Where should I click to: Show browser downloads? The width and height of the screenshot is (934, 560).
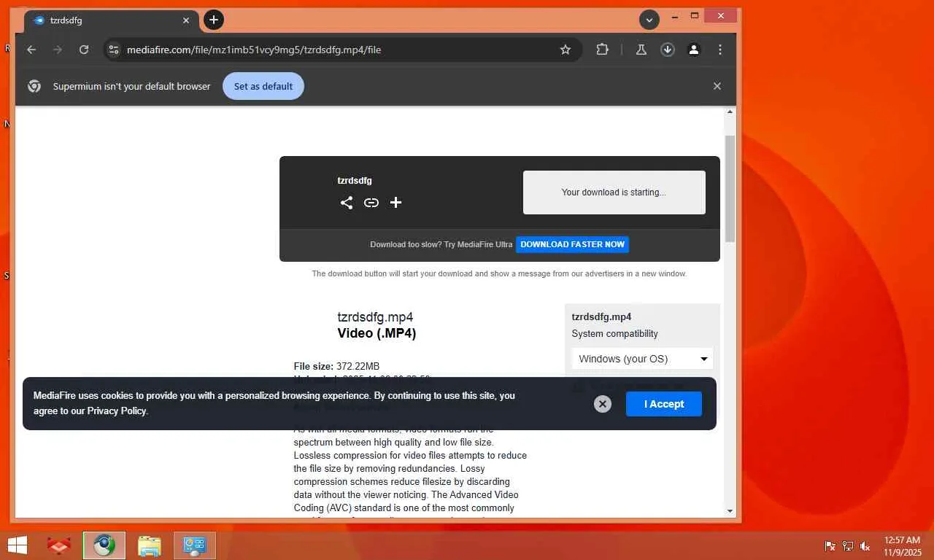[x=668, y=50]
